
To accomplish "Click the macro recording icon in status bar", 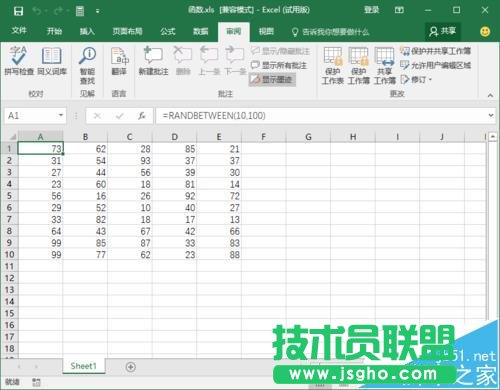I will pyautogui.click(x=36, y=382).
